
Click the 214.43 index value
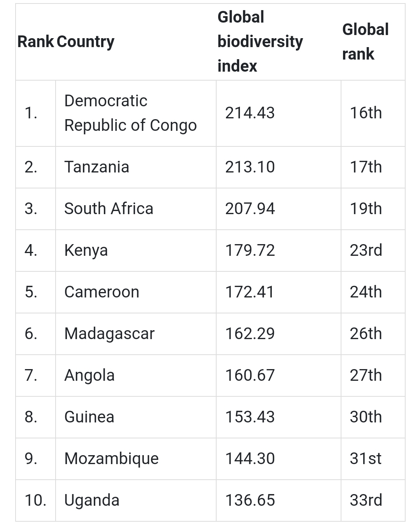click(250, 113)
